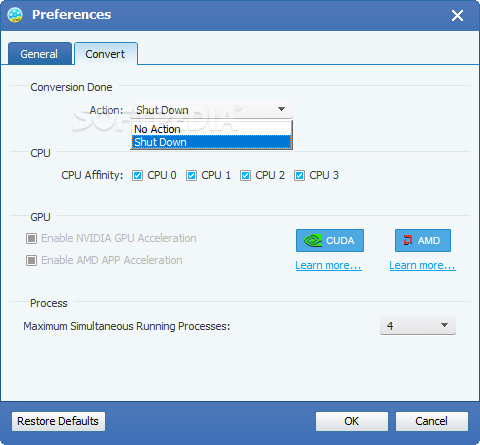The height and width of the screenshot is (445, 480).
Task: Switch to the General tab
Action: (x=39, y=54)
